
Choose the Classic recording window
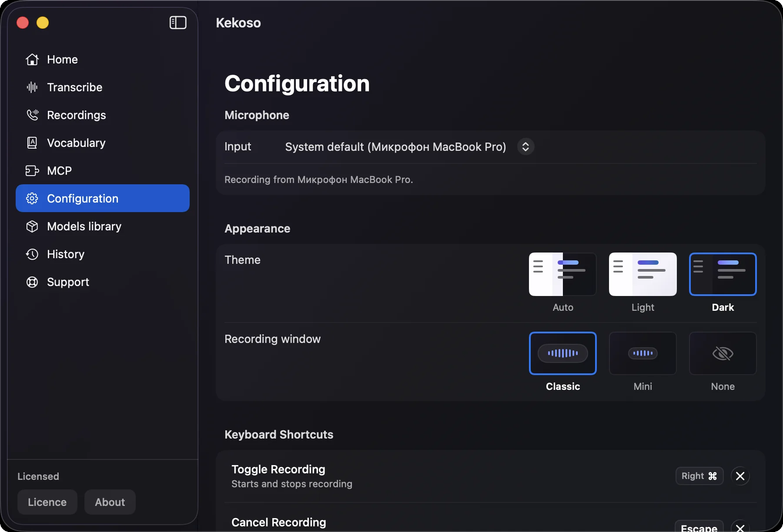562,353
